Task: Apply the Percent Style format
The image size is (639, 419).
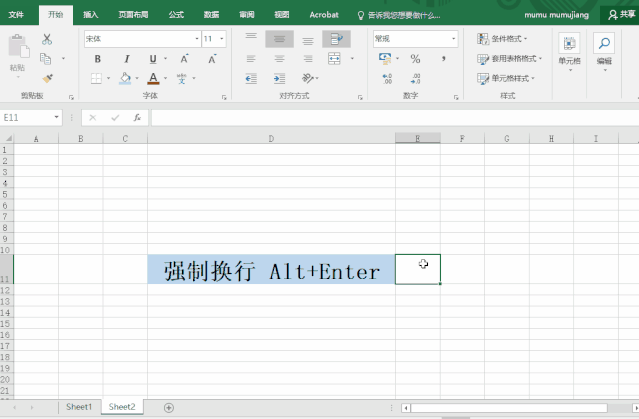Action: 415,59
